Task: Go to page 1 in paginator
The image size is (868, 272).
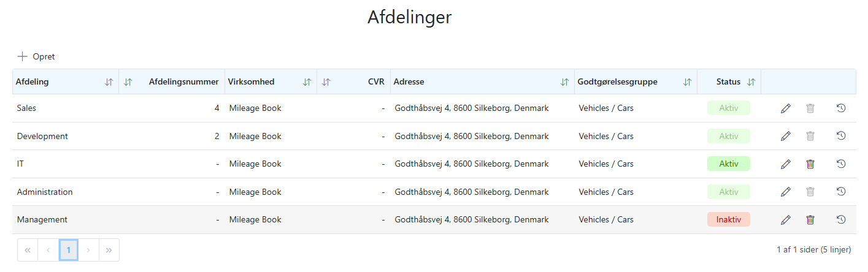Action: click(69, 250)
